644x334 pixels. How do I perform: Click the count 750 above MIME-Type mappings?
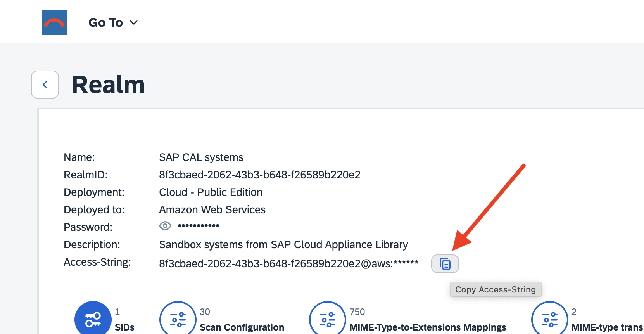click(357, 312)
